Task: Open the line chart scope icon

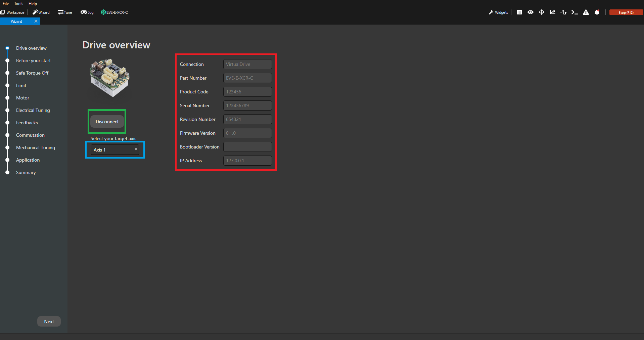Action: pyautogui.click(x=552, y=12)
